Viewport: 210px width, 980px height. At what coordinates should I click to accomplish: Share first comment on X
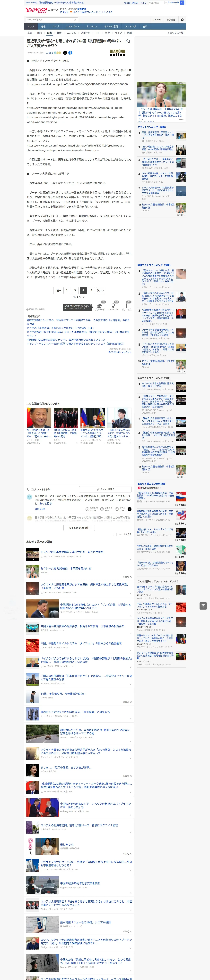click(x=130, y=509)
